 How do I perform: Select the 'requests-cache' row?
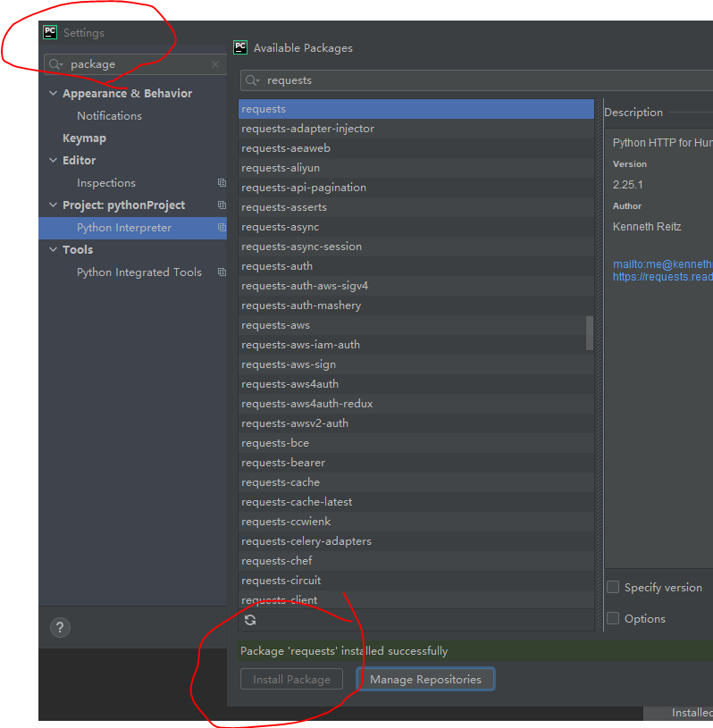tap(416, 482)
